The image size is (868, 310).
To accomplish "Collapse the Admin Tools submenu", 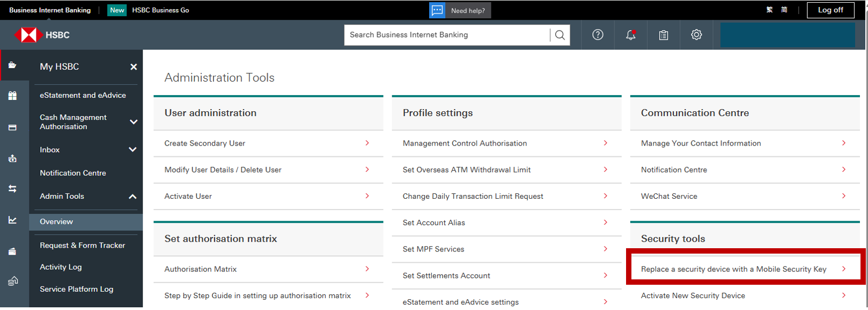I will (x=133, y=197).
